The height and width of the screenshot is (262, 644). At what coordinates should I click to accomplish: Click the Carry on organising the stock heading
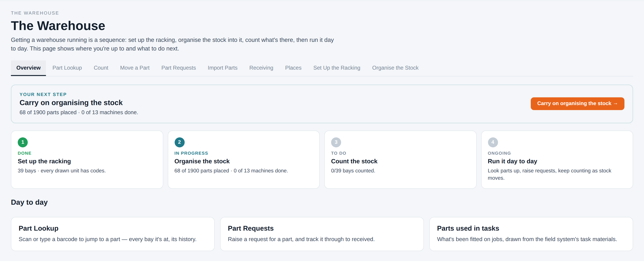tap(71, 103)
